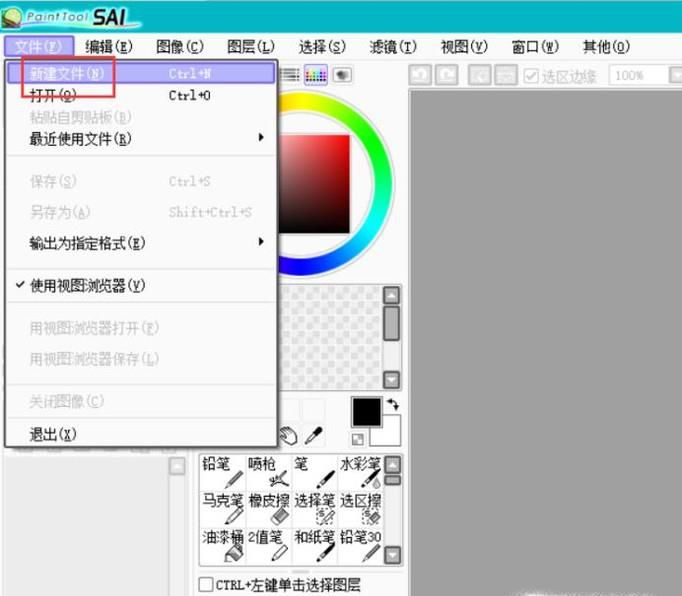Screen dimensions: 682x596
Task: Click the red saturation square in color wheel
Action: [x=314, y=184]
